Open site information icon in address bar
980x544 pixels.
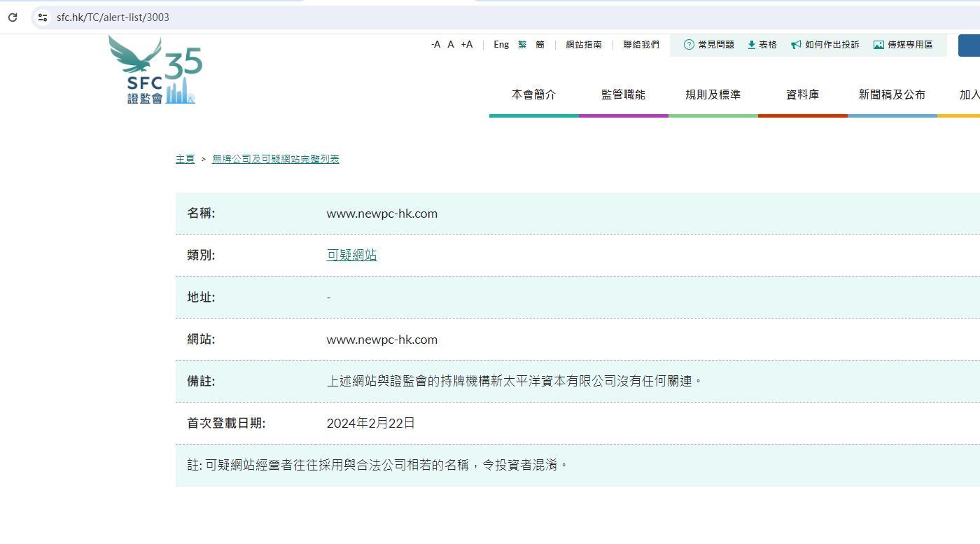click(43, 18)
